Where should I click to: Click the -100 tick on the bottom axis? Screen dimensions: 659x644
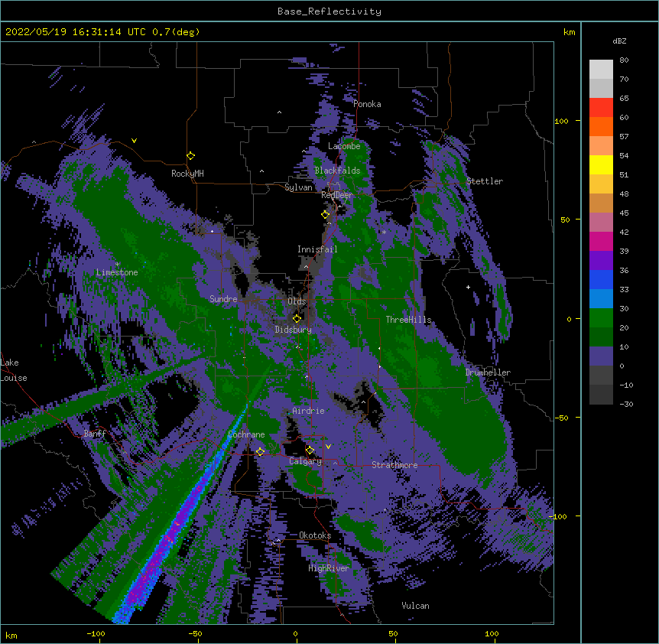[x=96, y=633]
